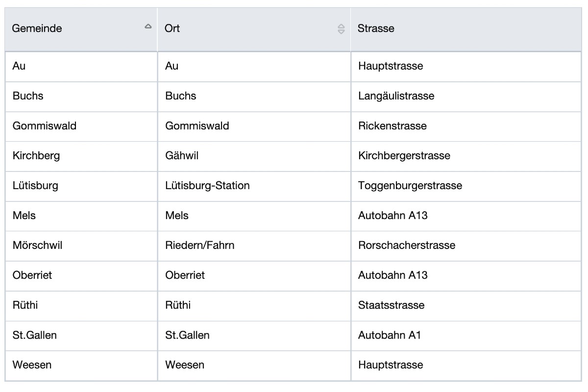The height and width of the screenshot is (392, 588).
Task: Select the Rorschacherstrasse cell
Action: [406, 245]
